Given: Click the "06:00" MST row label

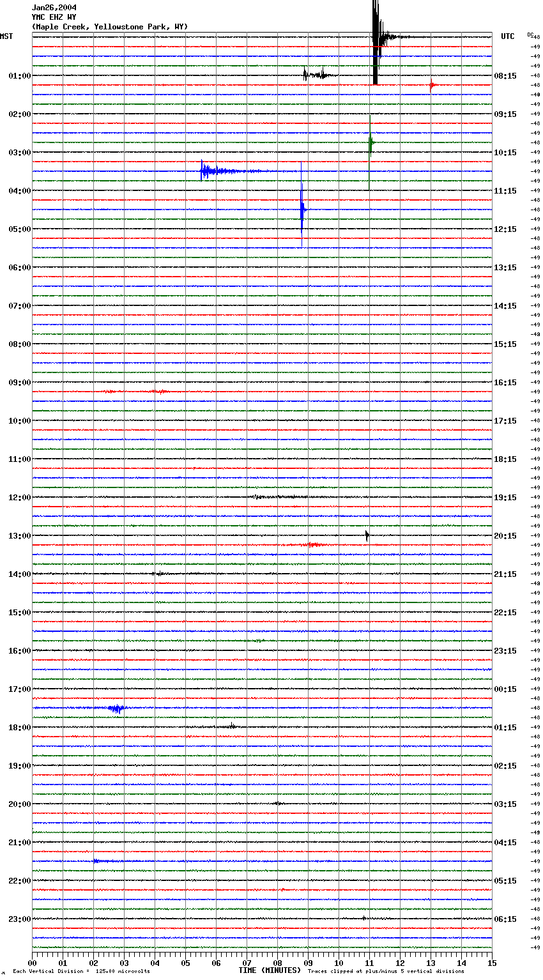Looking at the screenshot, I should [x=20, y=268].
